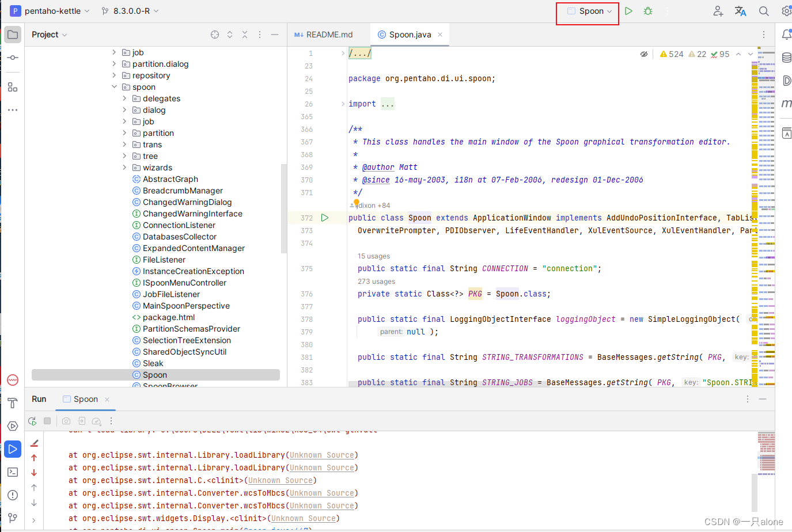Open editor tabs options menu
This screenshot has height=532, width=792.
tap(764, 35)
